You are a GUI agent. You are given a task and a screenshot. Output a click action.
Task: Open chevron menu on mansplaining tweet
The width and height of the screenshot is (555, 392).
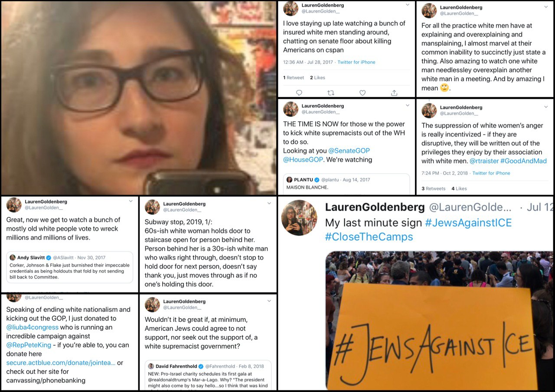coord(546,7)
